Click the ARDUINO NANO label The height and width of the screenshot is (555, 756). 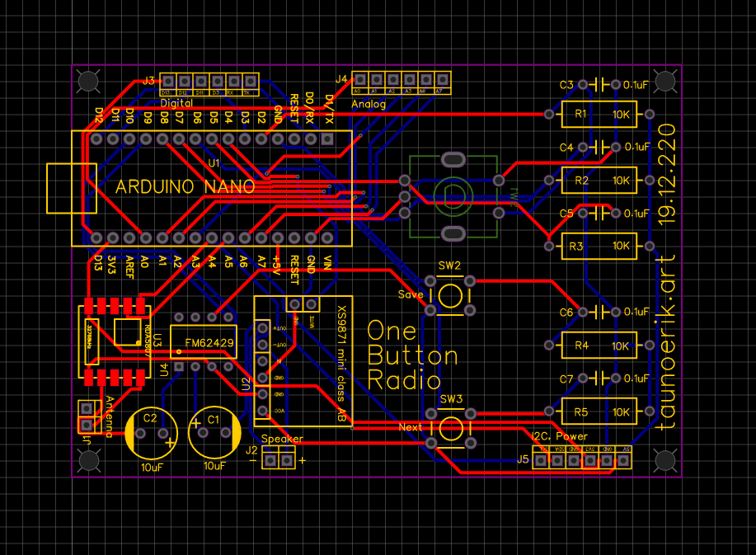point(185,187)
